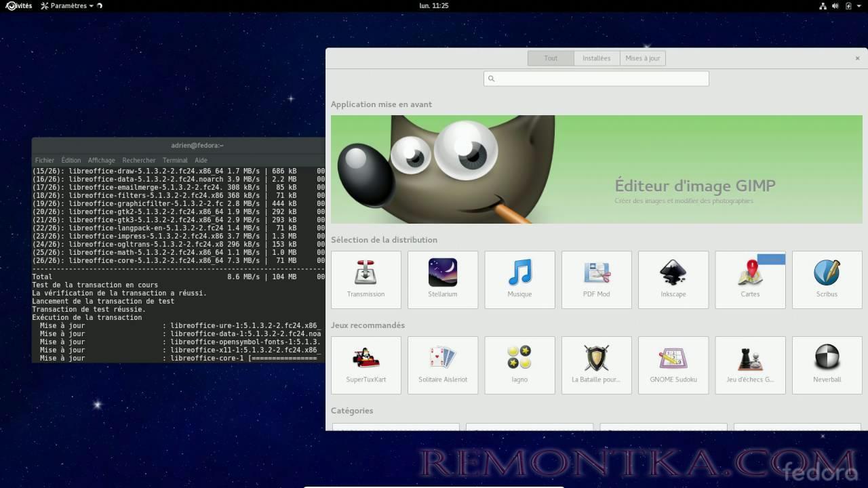Open the system menu dropdown arrow
This screenshot has height=488, width=868.
point(860,5)
